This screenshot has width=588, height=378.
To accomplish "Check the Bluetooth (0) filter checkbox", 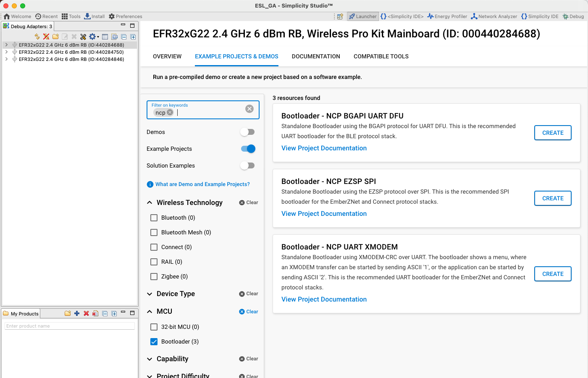I will pos(154,218).
